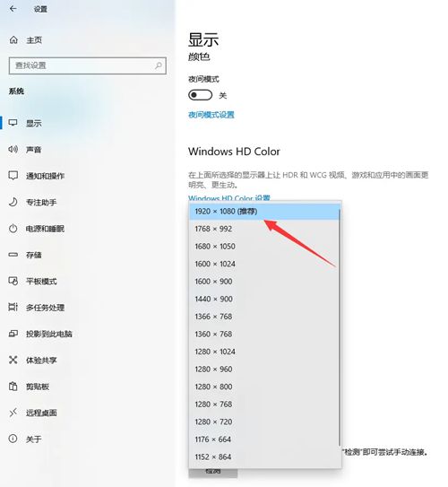Open Clipboard (剪贴板) icon

coord(13,387)
